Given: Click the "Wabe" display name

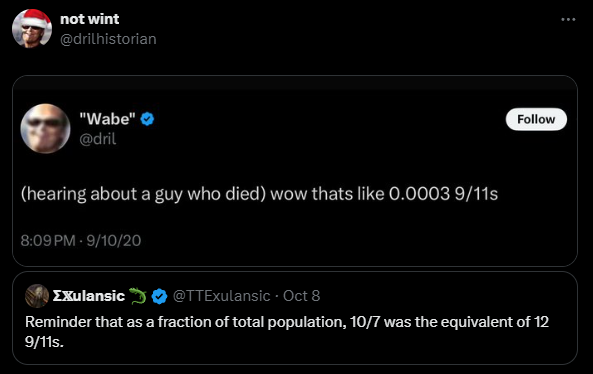Looking at the screenshot, I should tap(107, 119).
